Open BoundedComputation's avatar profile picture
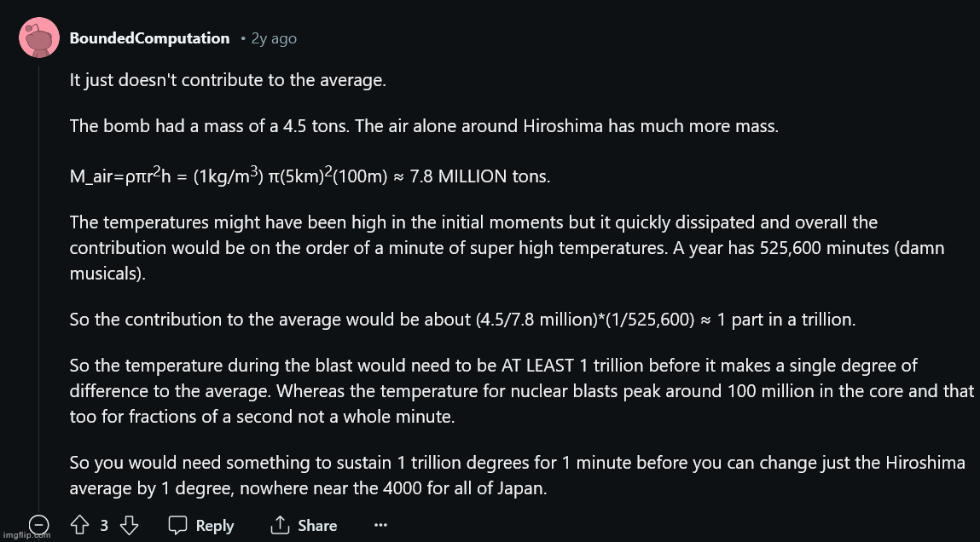Viewport: 980px width, 542px height. 38,37
